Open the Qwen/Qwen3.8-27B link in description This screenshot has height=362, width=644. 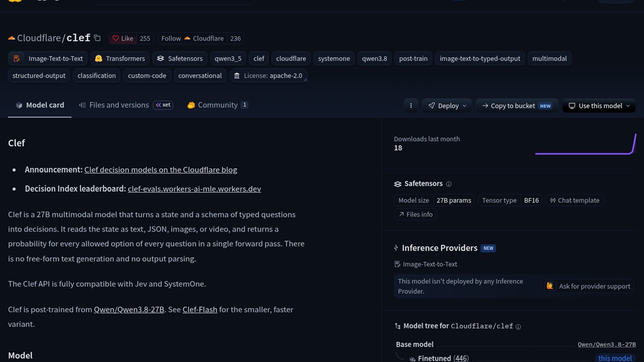click(x=129, y=309)
